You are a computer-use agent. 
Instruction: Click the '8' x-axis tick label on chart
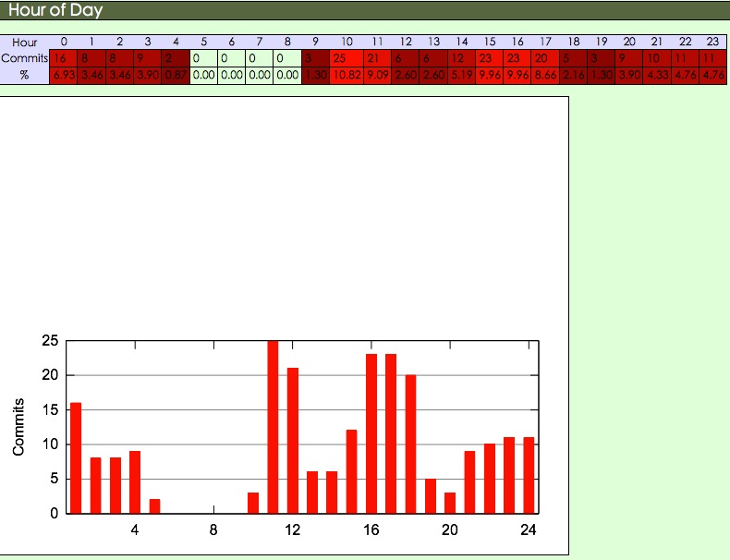pyautogui.click(x=213, y=530)
